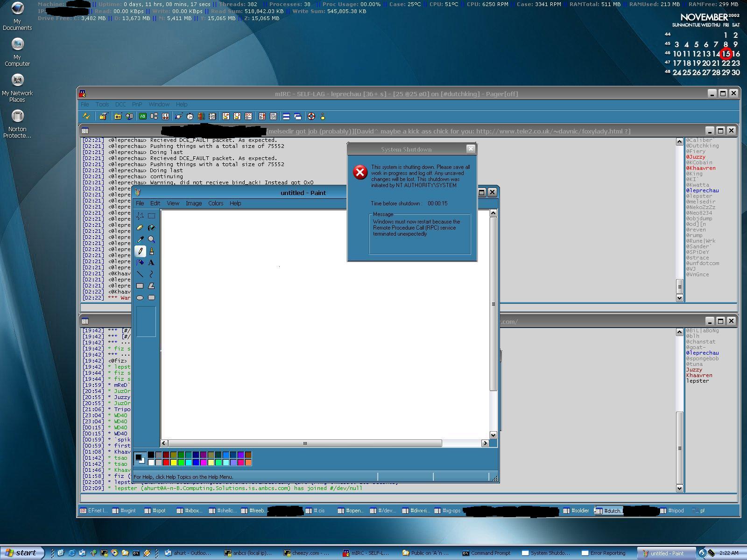The image size is (747, 560).
Task: Select the Rounded Rectangle tool in Paint
Action: [151, 298]
